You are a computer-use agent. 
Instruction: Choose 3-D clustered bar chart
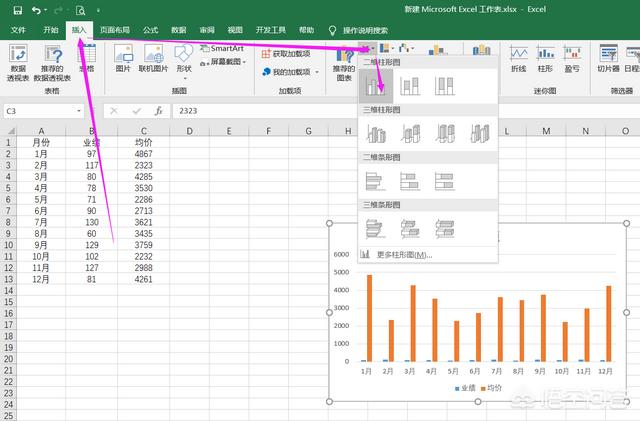pyautogui.click(x=376, y=229)
